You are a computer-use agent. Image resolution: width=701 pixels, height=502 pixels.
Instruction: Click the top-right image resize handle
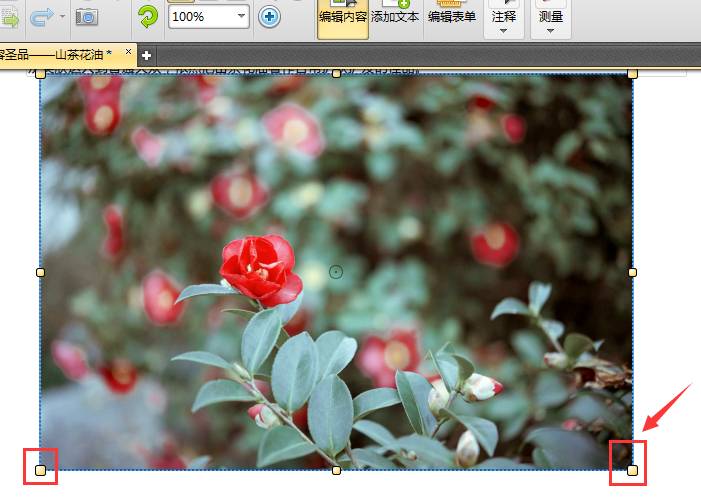coord(632,74)
